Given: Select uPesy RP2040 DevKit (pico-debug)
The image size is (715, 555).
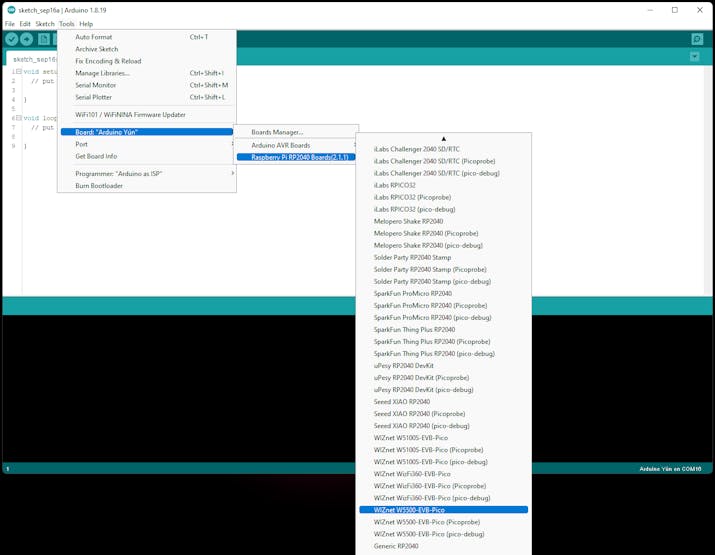Looking at the screenshot, I should (443, 390).
